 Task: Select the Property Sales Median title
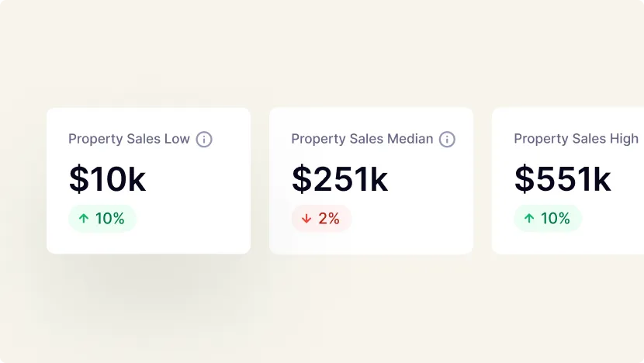[362, 139]
